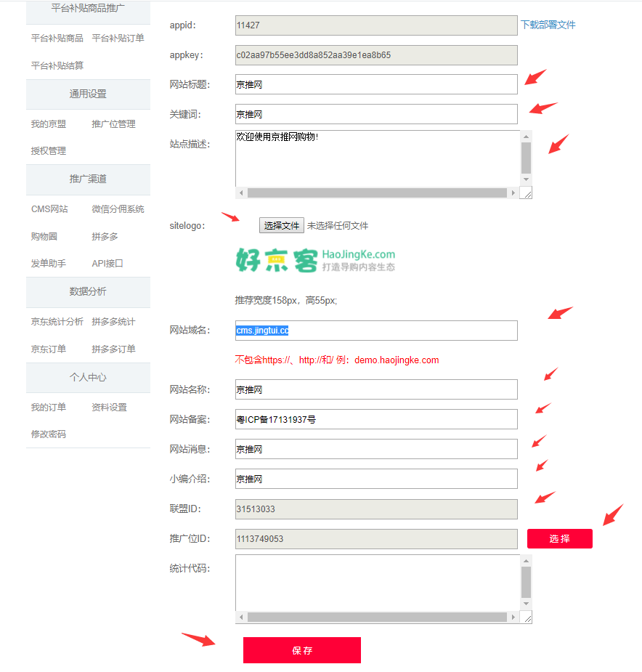Open 微信分佣系统 sidebar item
Image resolution: width=642 pixels, height=672 pixels.
118,209
